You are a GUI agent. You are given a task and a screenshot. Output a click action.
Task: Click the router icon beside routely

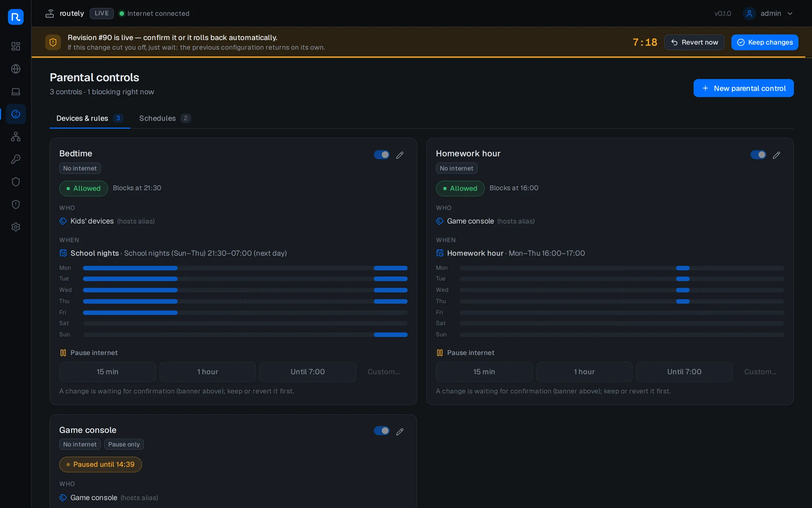(50, 13)
